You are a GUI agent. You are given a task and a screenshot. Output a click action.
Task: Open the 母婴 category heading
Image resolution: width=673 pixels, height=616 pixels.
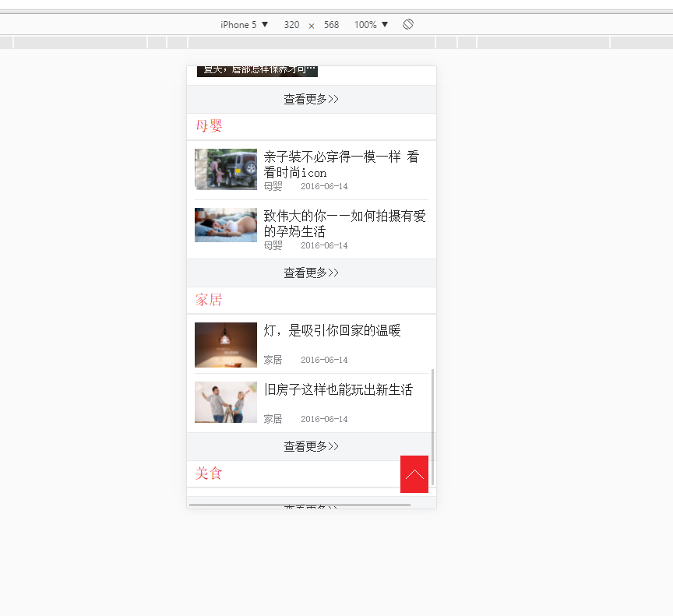208,125
